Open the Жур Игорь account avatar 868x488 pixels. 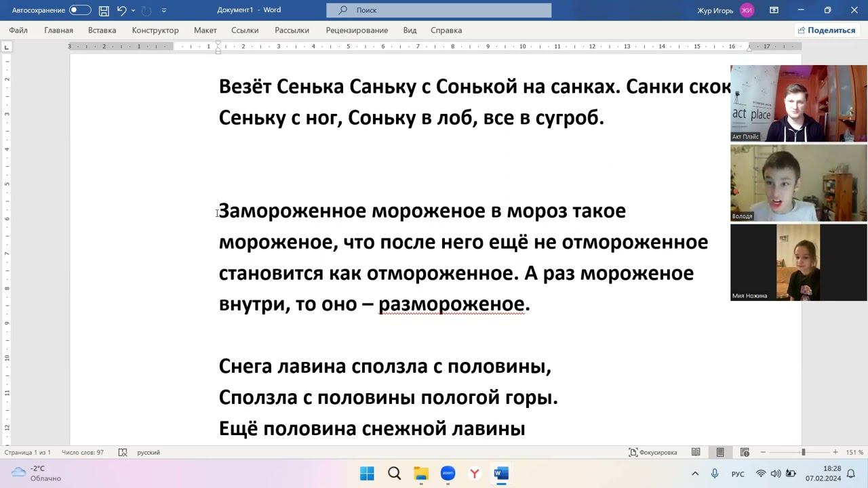747,10
